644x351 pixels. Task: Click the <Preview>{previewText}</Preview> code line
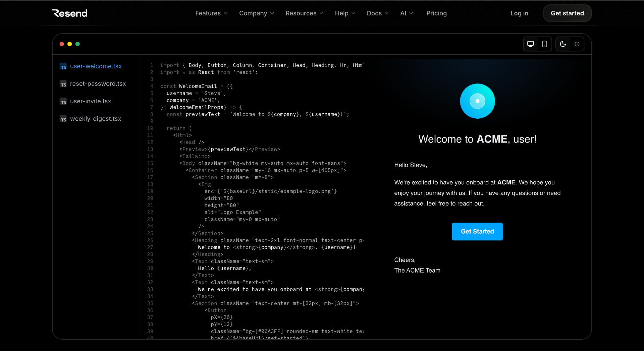pyautogui.click(x=229, y=150)
